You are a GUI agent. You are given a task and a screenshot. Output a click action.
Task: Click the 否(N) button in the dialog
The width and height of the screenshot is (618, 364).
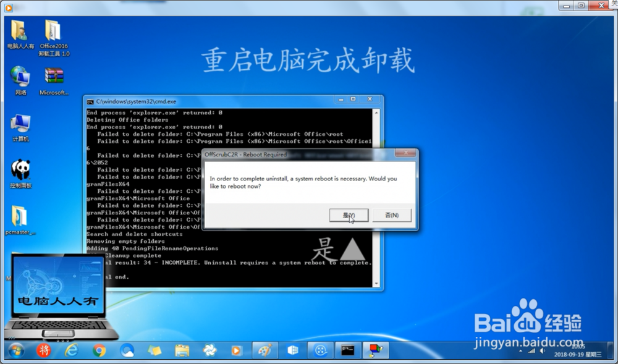coord(392,215)
